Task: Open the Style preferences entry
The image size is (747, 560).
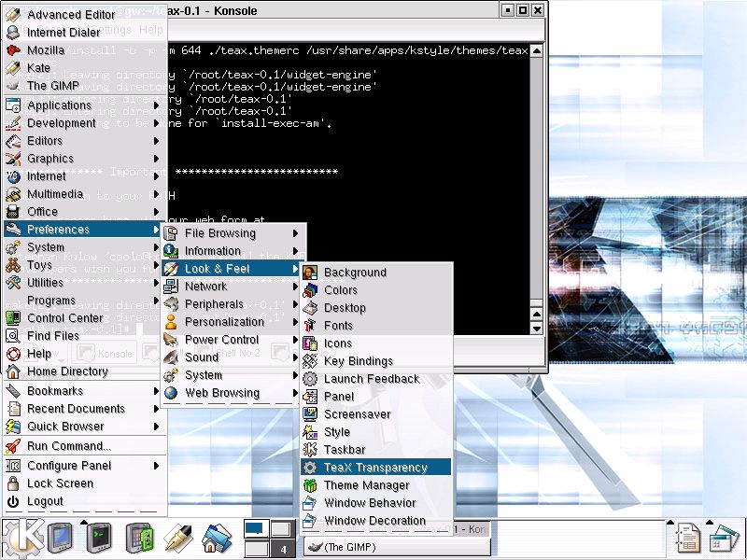Action: [x=376, y=432]
